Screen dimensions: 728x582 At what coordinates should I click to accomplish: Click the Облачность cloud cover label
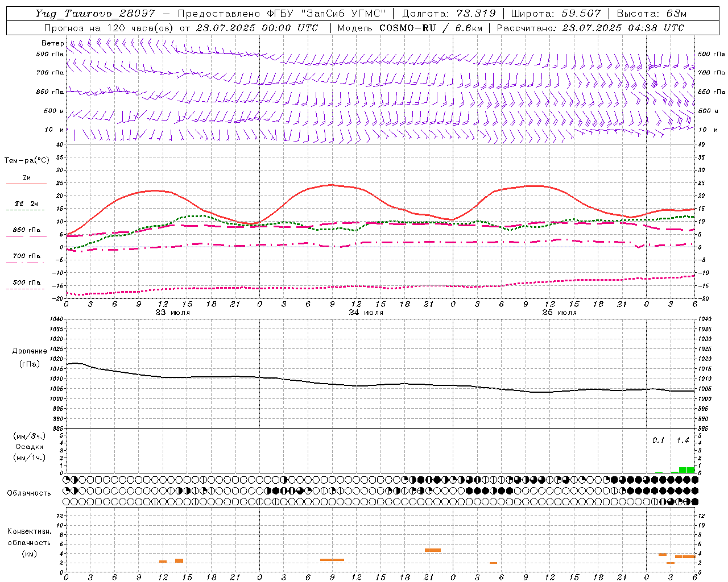click(x=29, y=493)
